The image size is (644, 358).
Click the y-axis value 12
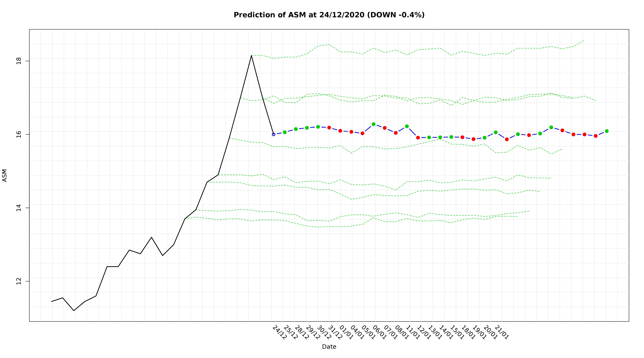point(18,281)
